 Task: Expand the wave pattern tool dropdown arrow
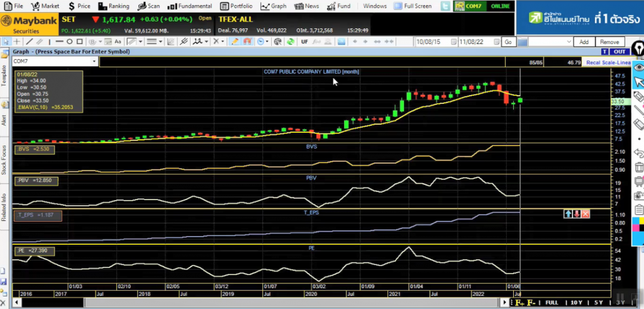[x=206, y=42]
